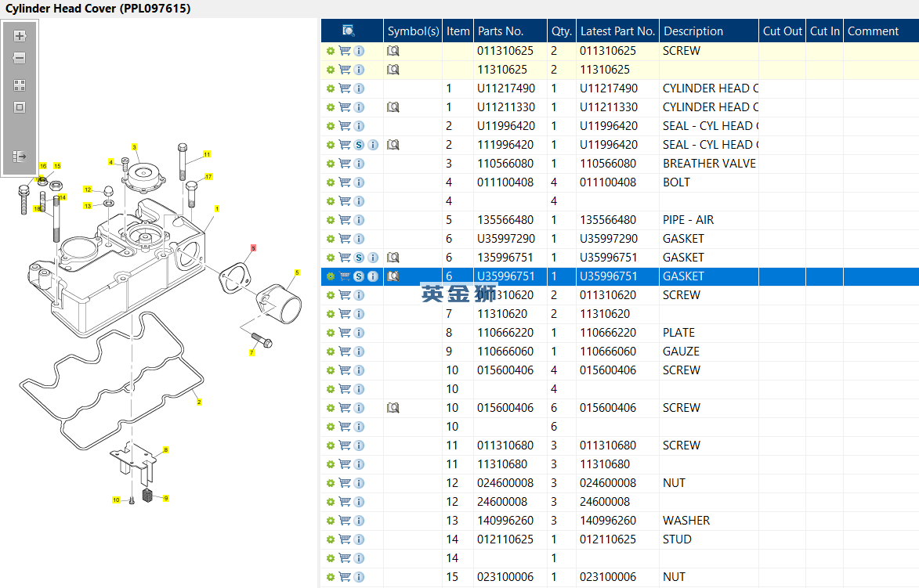Screen dimensions: 919x588
Task: Add BREATHER VALVE 110566080 to cart
Action: (345, 164)
